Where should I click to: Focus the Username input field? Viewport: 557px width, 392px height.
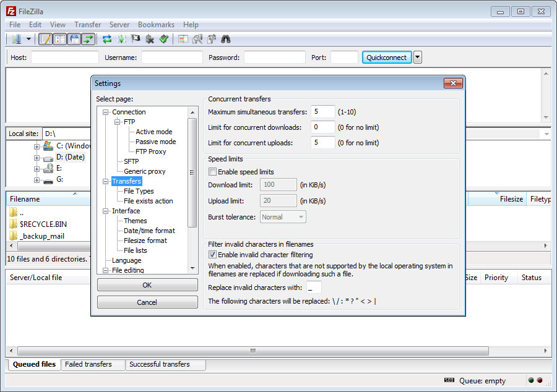click(172, 57)
